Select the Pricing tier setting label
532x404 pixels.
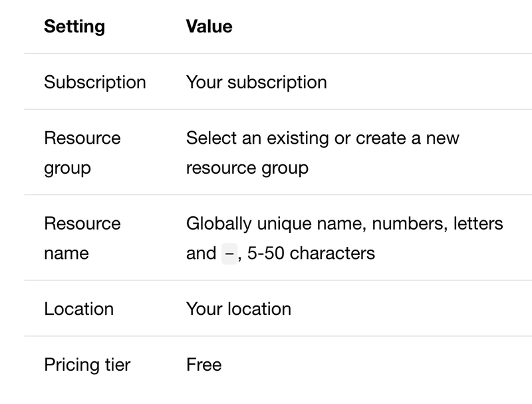(x=87, y=365)
